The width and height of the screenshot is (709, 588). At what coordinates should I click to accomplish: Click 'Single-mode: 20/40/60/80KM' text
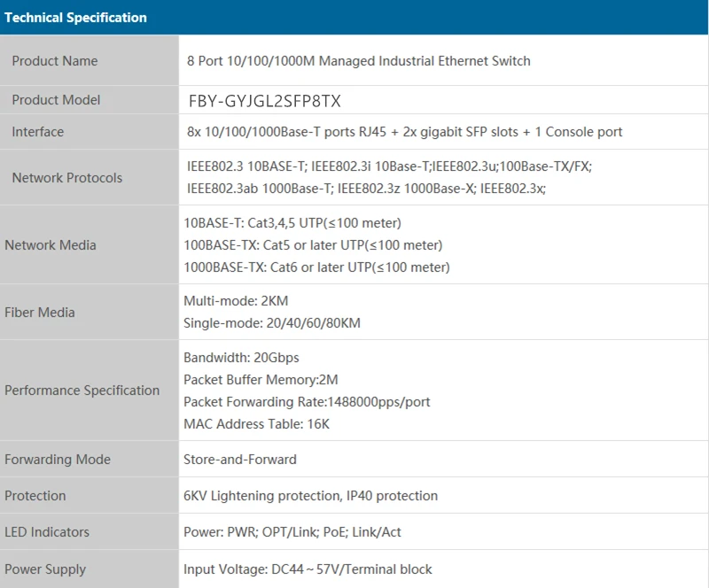coord(272,323)
